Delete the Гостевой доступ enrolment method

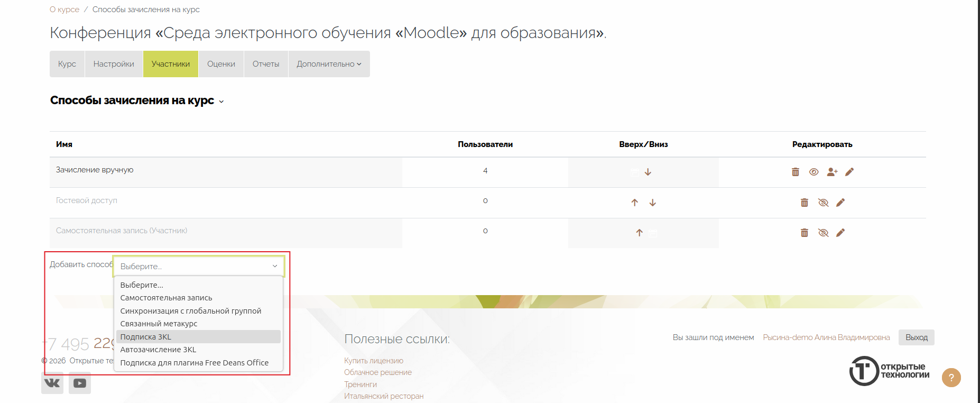pyautogui.click(x=804, y=203)
